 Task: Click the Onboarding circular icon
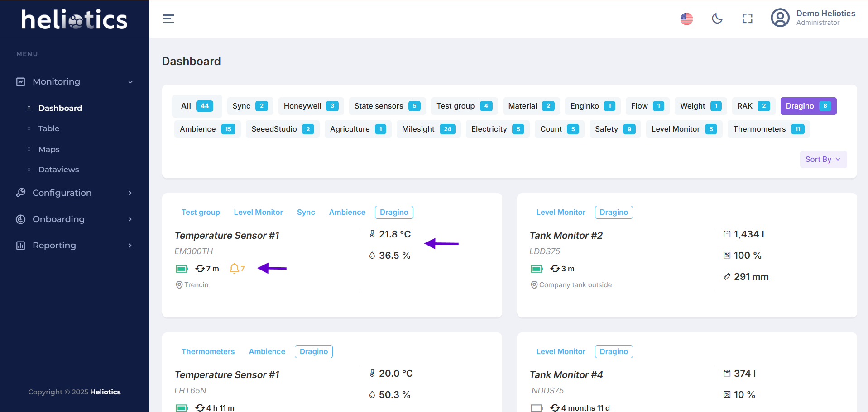21,219
